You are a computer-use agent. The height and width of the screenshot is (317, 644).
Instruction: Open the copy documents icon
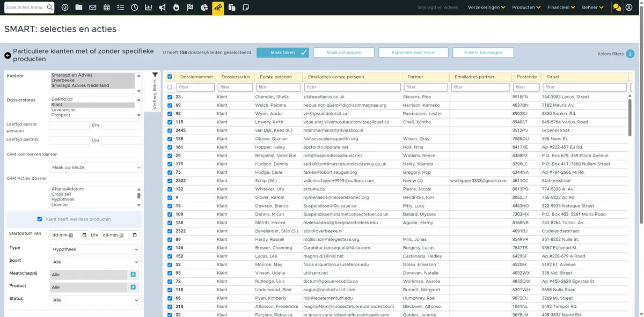[x=232, y=8]
